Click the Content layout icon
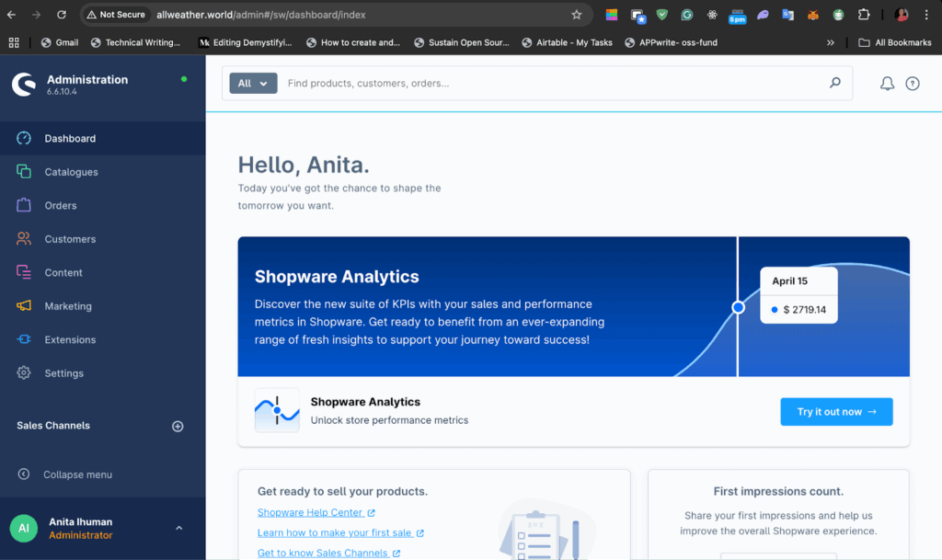 click(x=23, y=272)
